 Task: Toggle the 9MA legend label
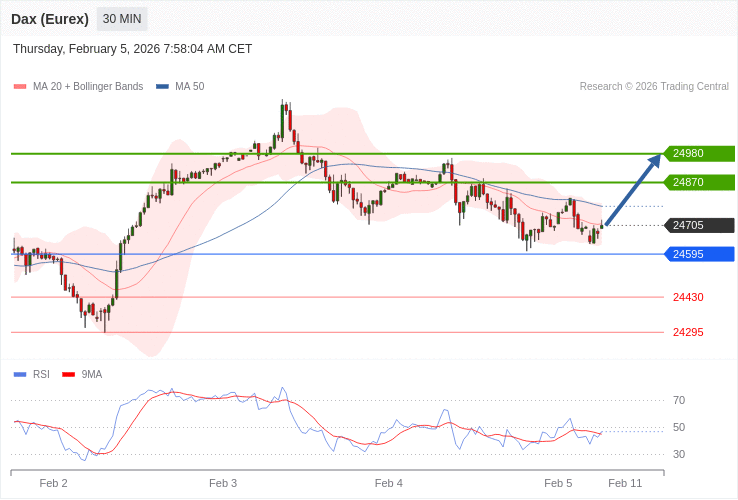[92, 374]
